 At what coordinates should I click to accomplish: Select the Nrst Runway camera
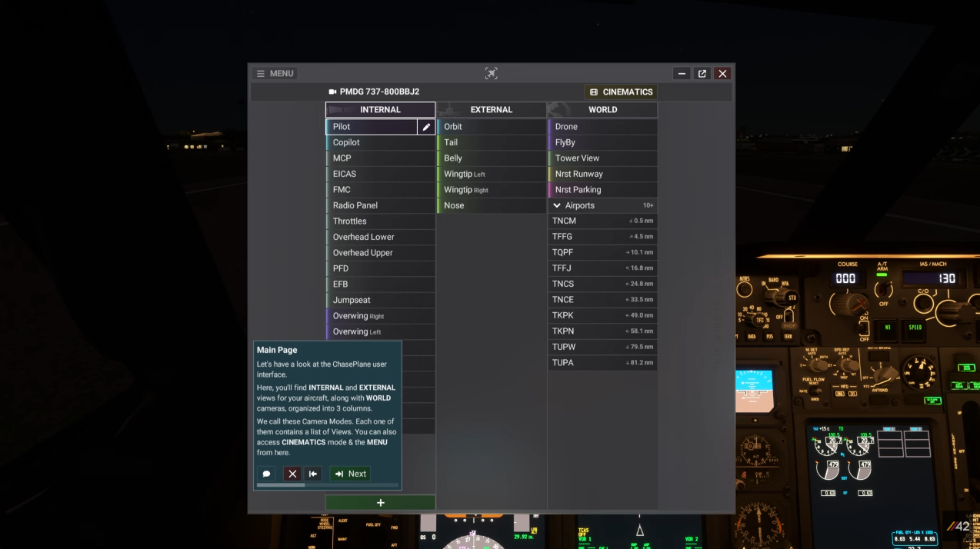point(603,174)
